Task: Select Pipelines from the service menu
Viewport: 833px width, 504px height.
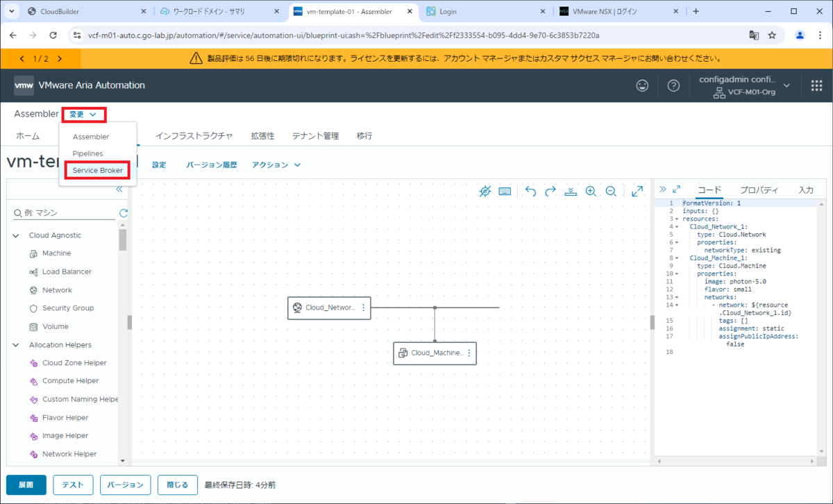Action: point(88,153)
